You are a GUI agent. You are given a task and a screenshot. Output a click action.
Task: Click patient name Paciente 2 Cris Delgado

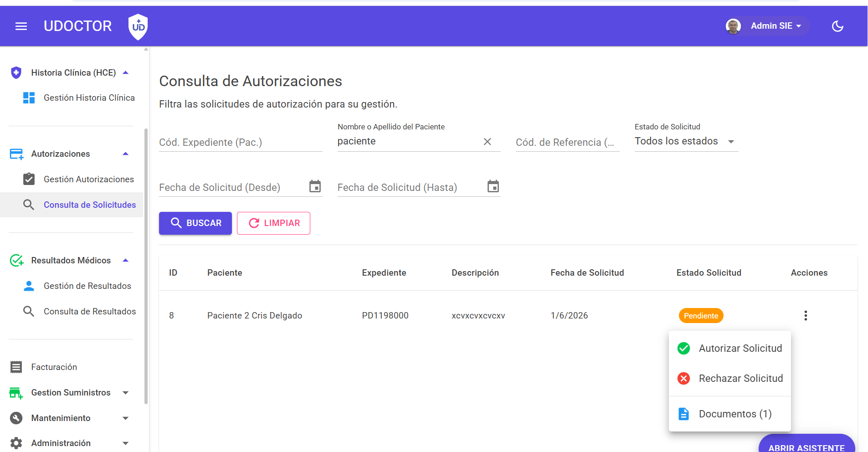(x=255, y=315)
